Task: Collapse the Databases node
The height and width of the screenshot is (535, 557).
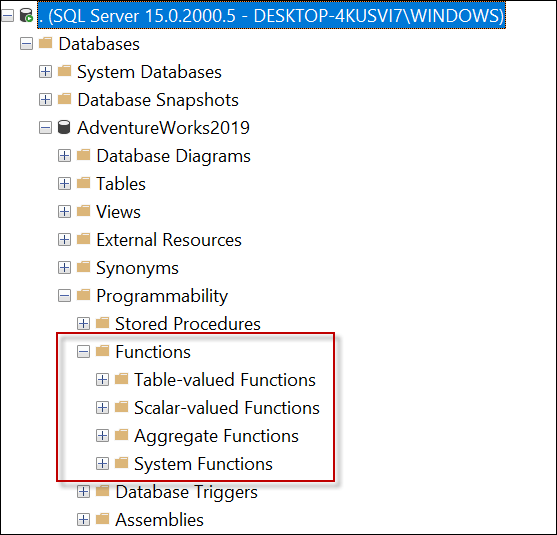Action: (x=26, y=44)
